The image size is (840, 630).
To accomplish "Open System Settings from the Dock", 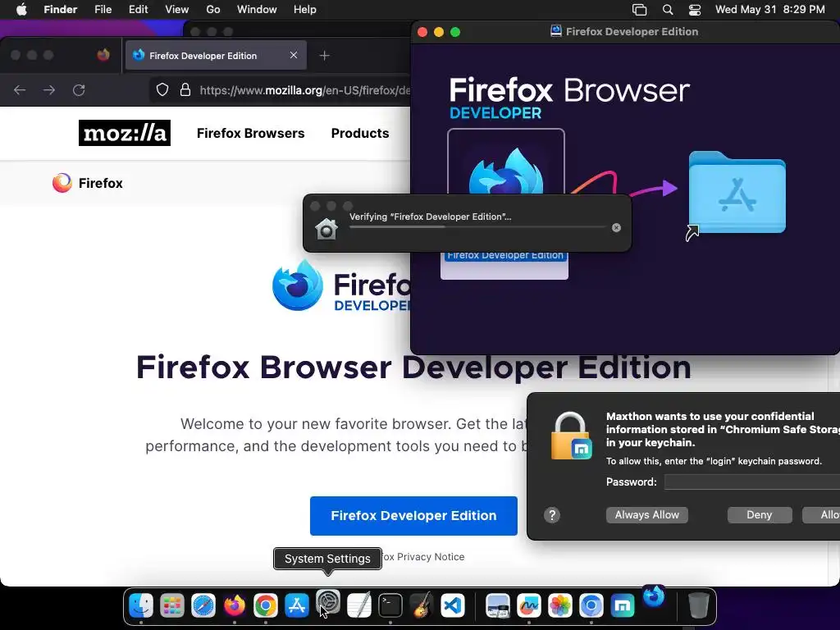I will (x=328, y=602).
